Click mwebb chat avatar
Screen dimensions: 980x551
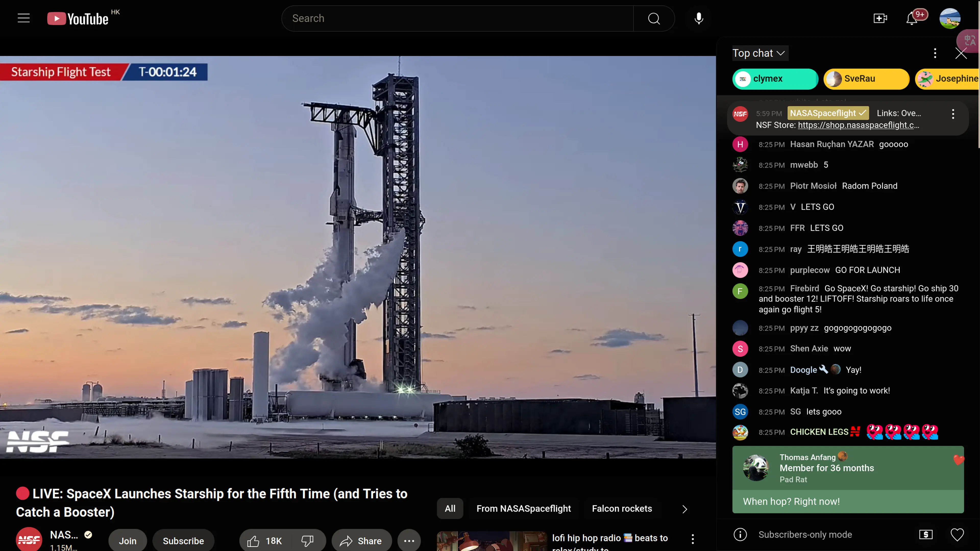[740, 165]
